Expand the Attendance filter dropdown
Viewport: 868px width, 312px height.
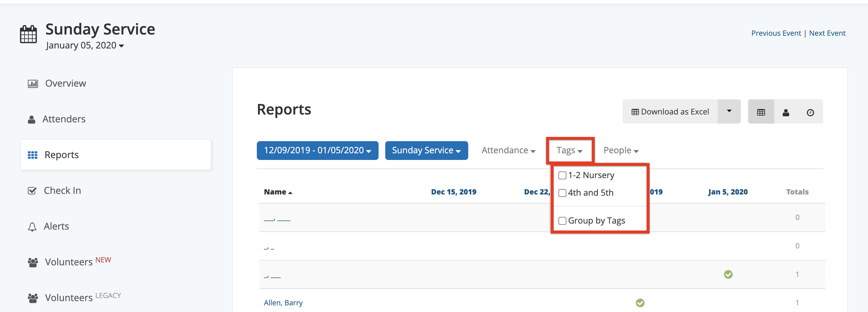pos(508,150)
